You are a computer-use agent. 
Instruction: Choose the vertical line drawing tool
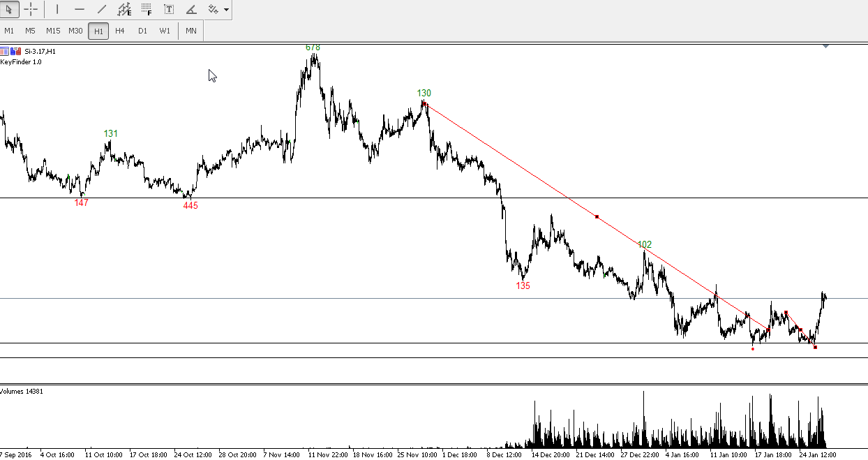57,10
